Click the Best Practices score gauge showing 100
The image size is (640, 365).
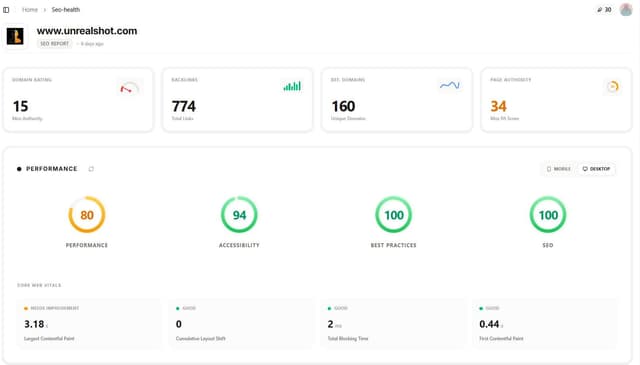pyautogui.click(x=393, y=215)
